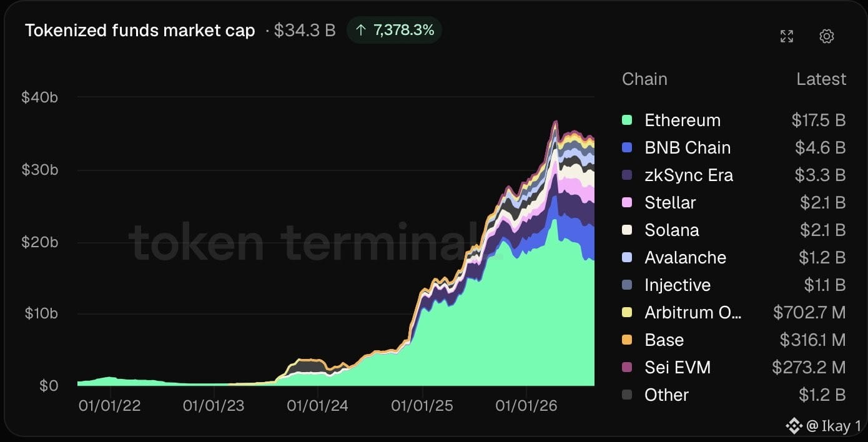The height and width of the screenshot is (442, 868).
Task: Toggle the Arbitrum One series in legend
Action: 734,312
